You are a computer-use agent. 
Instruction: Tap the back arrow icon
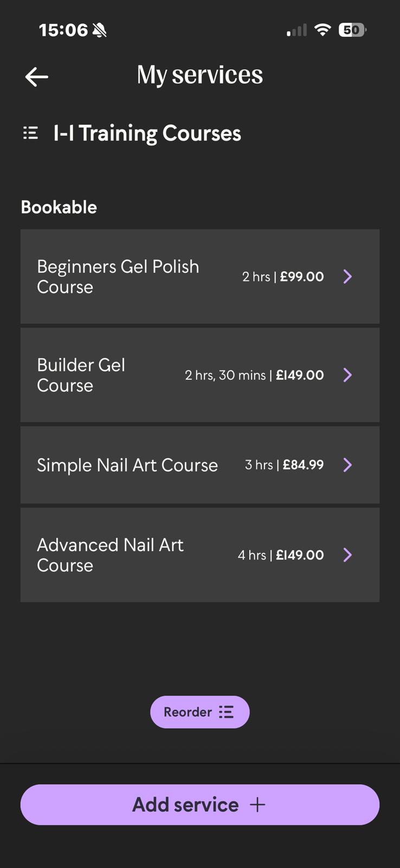(x=37, y=76)
